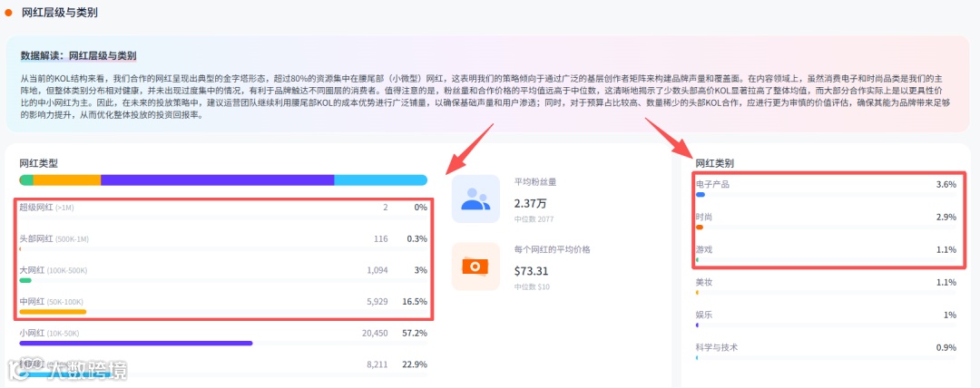Image resolution: width=980 pixels, height=388 pixels.
Task: Click the data interpretation paragraph text
Action: (x=485, y=98)
